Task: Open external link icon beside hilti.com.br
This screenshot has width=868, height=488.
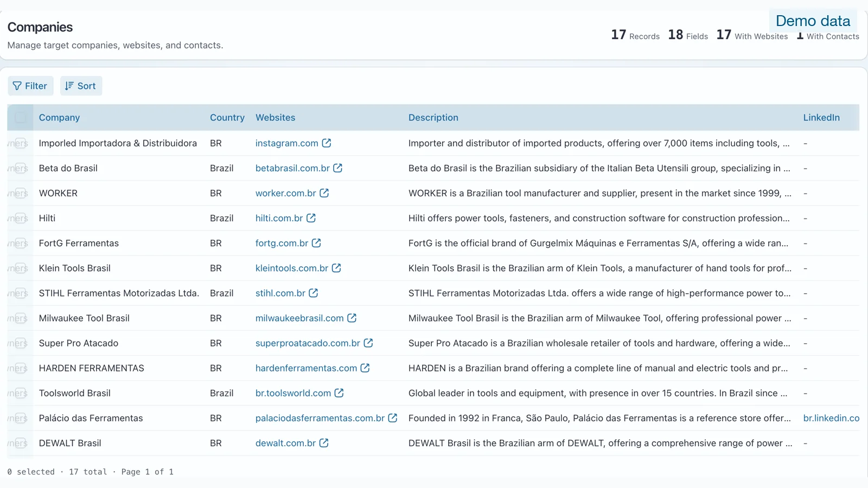Action: (311, 218)
